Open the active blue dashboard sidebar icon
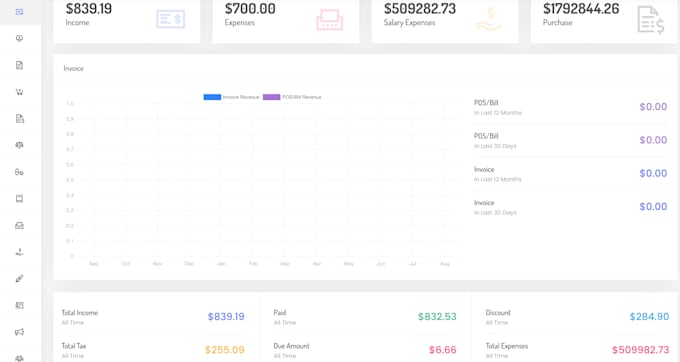The image size is (680, 362). (20, 12)
